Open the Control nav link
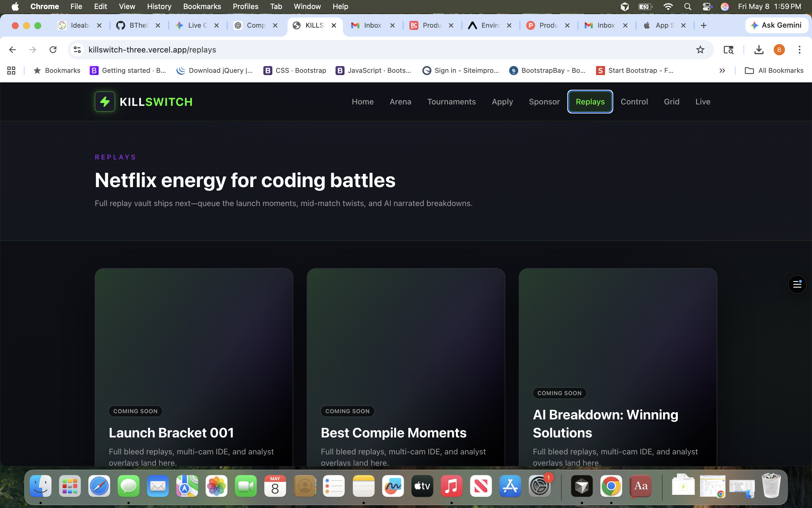Image resolution: width=812 pixels, height=508 pixels. click(634, 102)
